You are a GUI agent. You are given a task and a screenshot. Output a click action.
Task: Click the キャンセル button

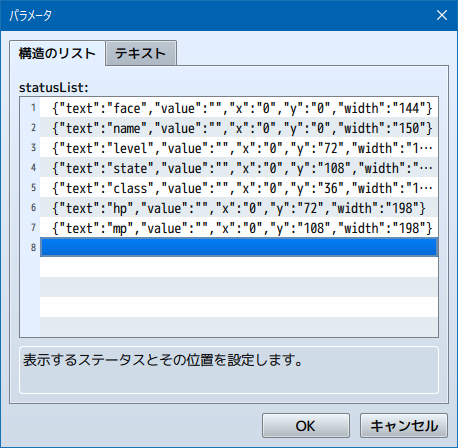pos(404,426)
